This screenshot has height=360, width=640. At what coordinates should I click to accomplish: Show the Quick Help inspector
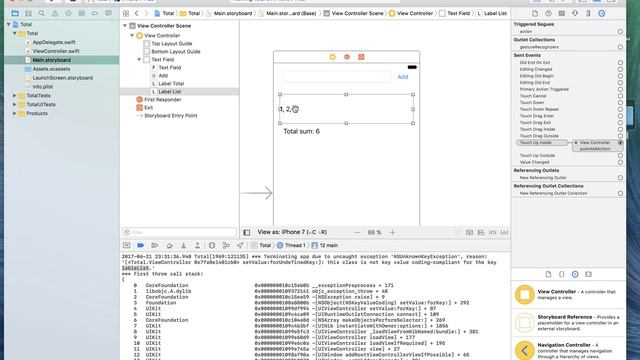548,13
